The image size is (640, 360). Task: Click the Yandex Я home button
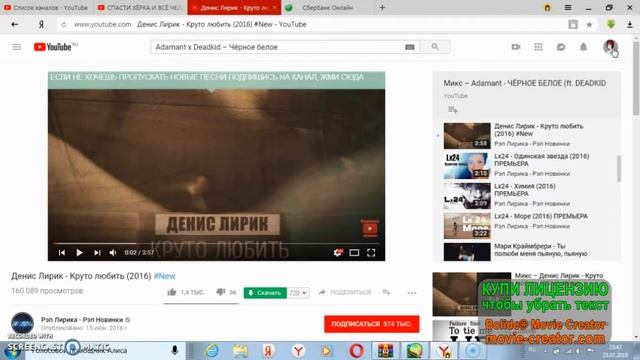[41, 24]
